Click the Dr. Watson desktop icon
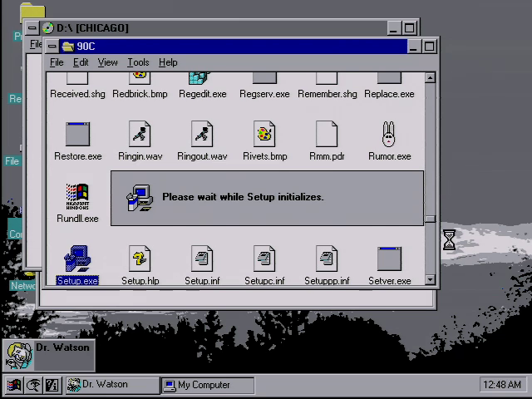This screenshot has height=399, width=532. point(19,356)
